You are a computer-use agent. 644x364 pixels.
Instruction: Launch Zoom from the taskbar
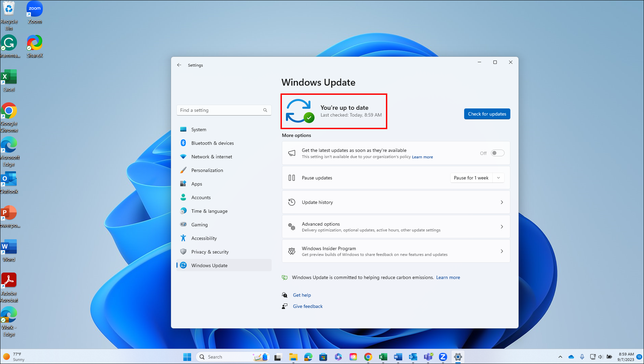point(443,357)
